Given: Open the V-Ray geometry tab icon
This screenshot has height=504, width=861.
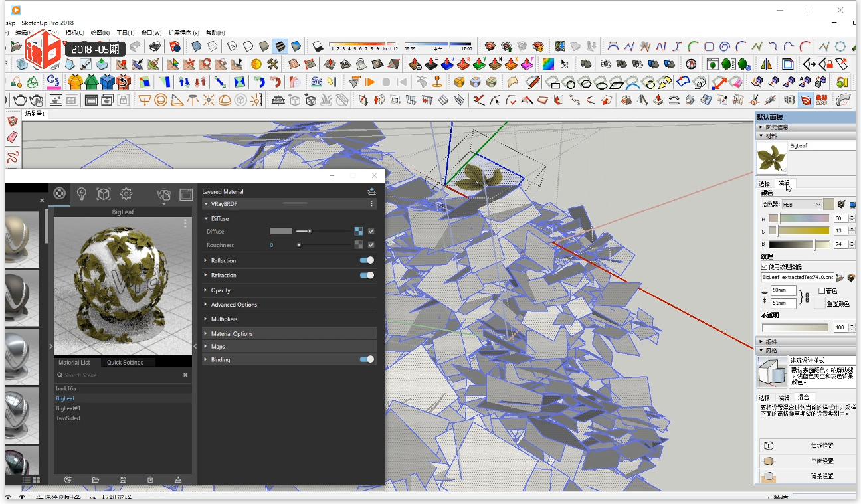Looking at the screenshot, I should (103, 193).
